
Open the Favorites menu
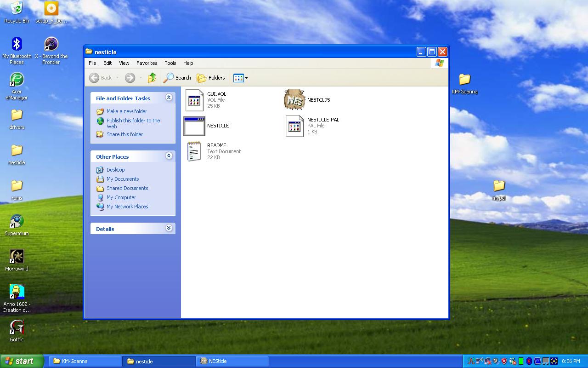[147, 63]
